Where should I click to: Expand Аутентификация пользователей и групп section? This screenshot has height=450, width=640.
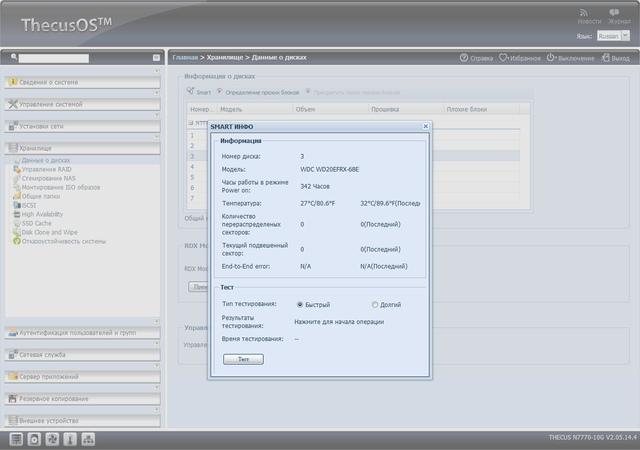tap(82, 333)
